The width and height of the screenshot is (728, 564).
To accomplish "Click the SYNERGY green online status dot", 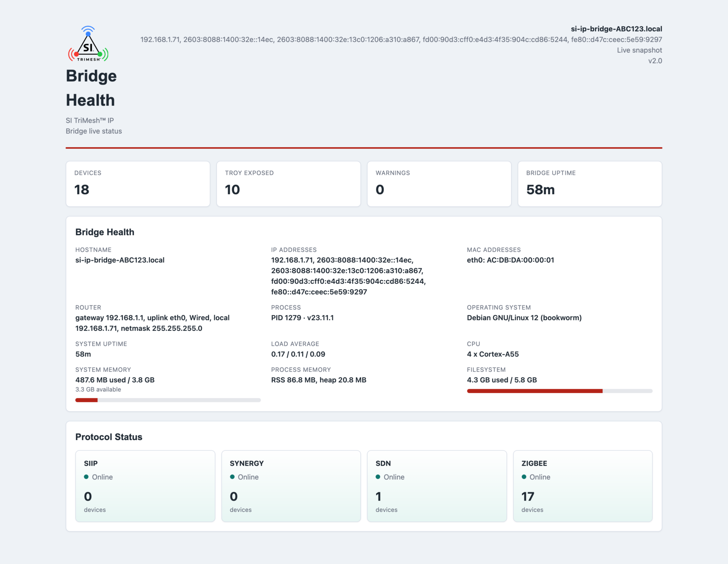I will (x=232, y=477).
